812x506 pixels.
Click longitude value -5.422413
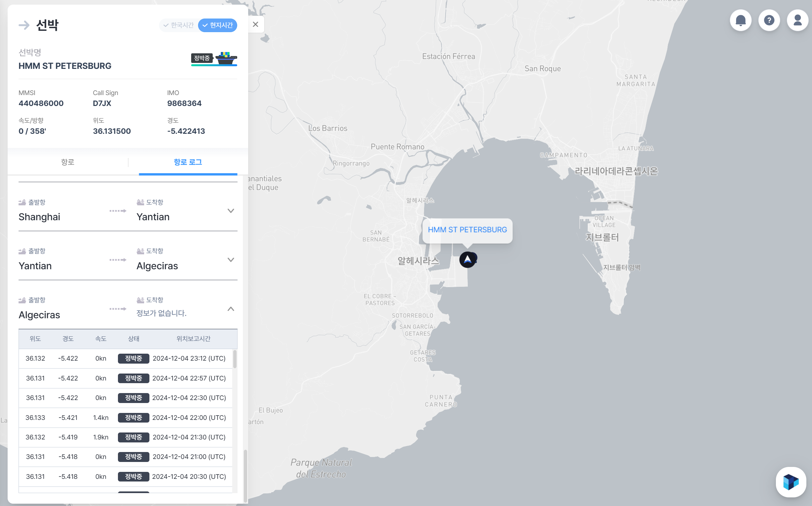[186, 131]
